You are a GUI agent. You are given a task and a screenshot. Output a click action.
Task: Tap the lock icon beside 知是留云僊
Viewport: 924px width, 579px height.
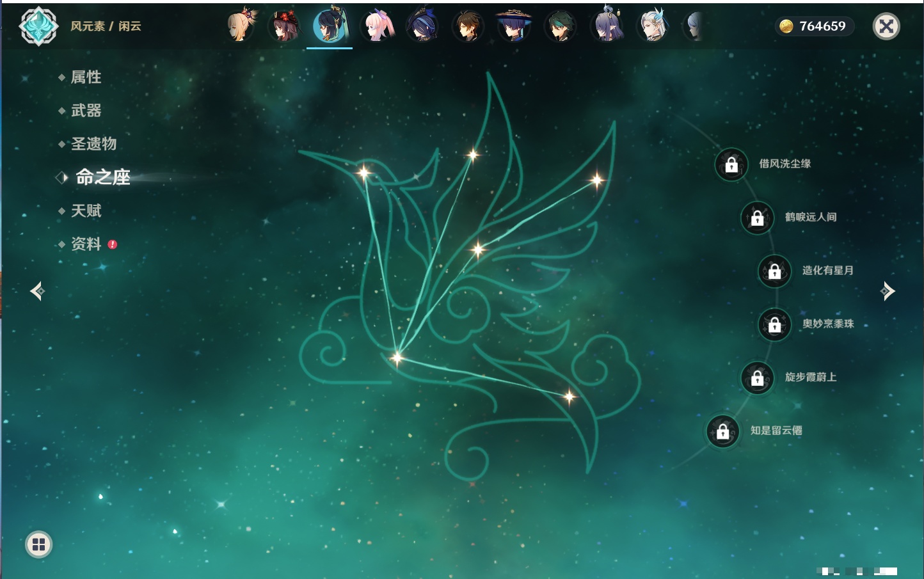(723, 431)
